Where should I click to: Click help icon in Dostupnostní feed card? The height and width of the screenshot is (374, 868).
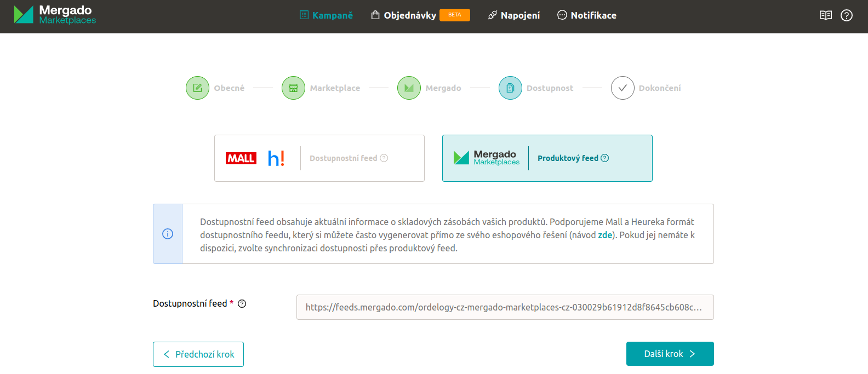tap(384, 158)
